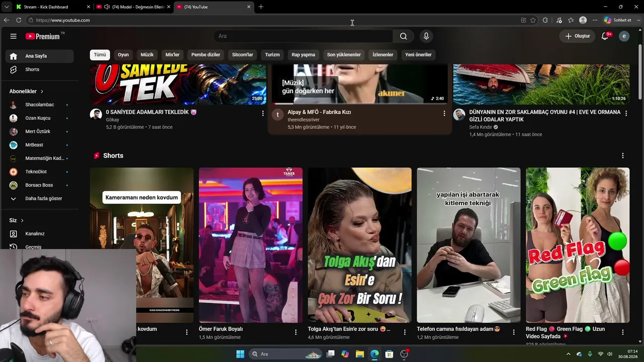Select the Tümü filter chip
Image resolution: width=644 pixels, height=362 pixels.
[x=100, y=55]
